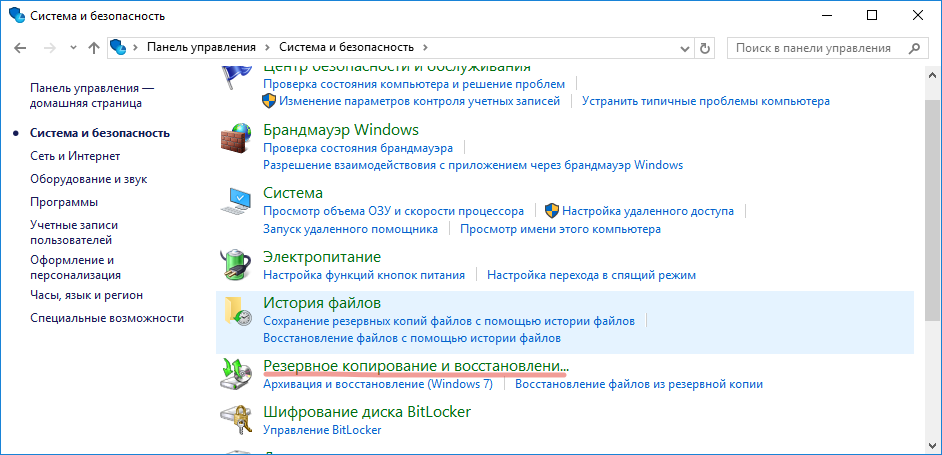Open 'Управление BitLocker' link
The height and width of the screenshot is (455, 942).
[x=322, y=430]
